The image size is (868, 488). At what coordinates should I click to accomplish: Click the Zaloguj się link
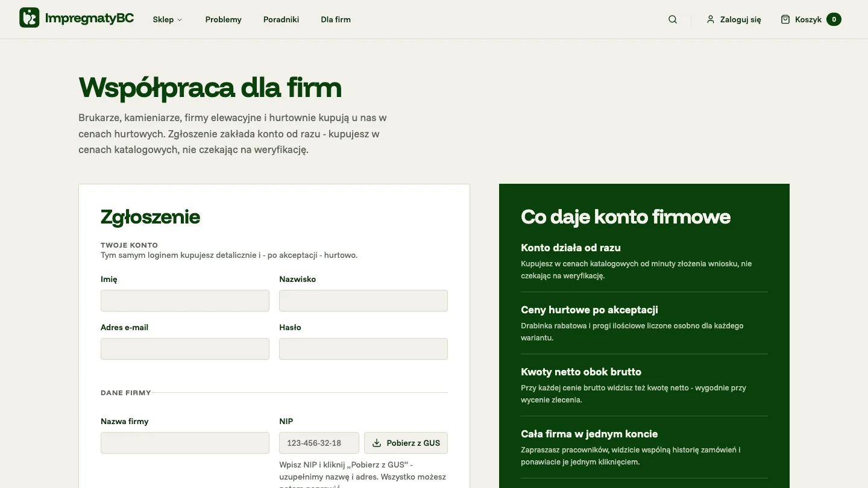click(734, 19)
